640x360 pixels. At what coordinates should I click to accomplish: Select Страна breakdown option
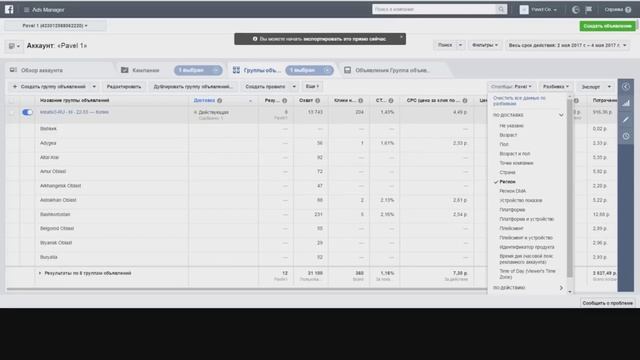point(507,172)
